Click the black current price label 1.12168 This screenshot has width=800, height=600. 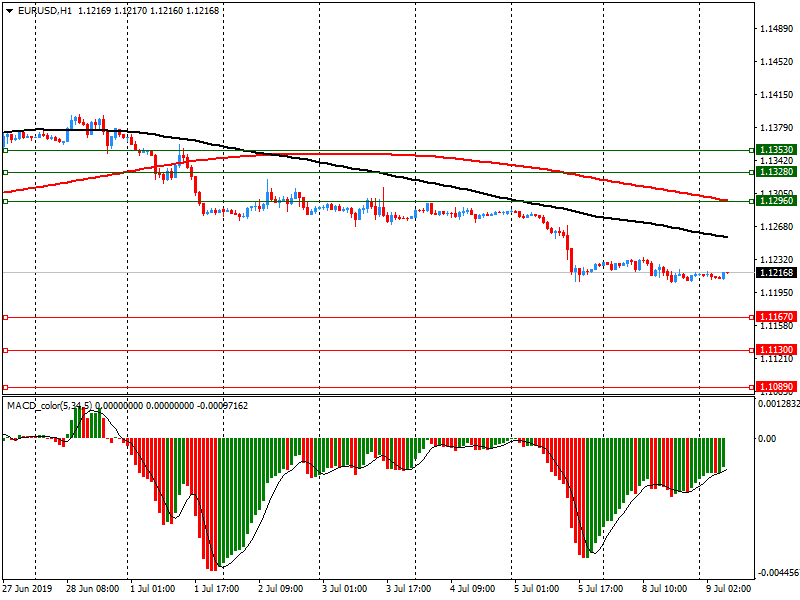click(x=776, y=273)
